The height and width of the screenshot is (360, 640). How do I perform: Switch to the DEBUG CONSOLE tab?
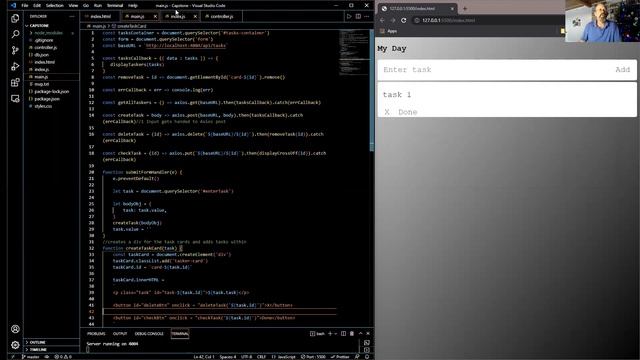pyautogui.click(x=149, y=333)
